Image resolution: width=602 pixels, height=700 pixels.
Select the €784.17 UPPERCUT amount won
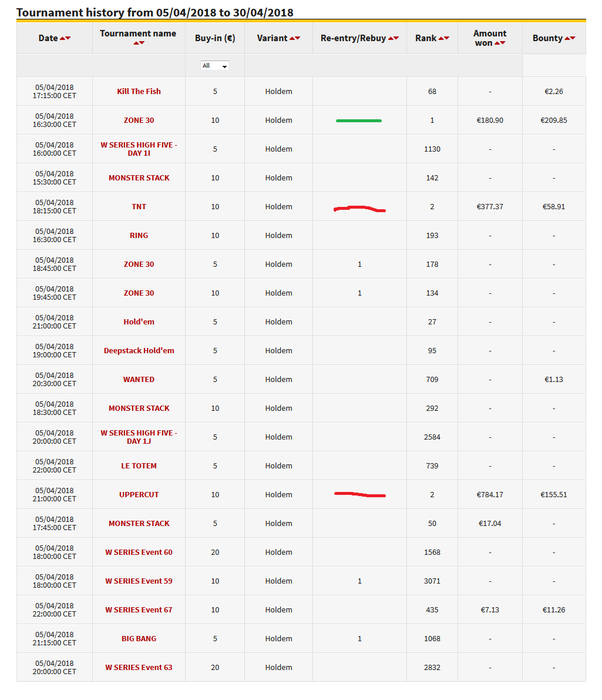point(490,495)
